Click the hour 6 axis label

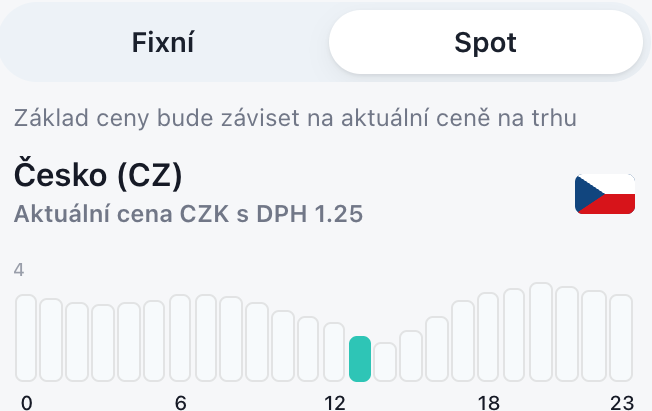pos(180,402)
